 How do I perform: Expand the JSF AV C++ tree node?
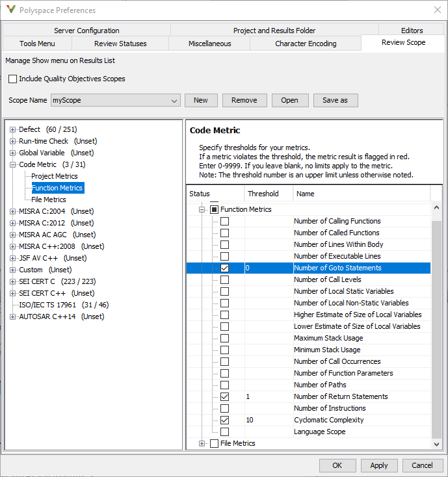point(12,258)
